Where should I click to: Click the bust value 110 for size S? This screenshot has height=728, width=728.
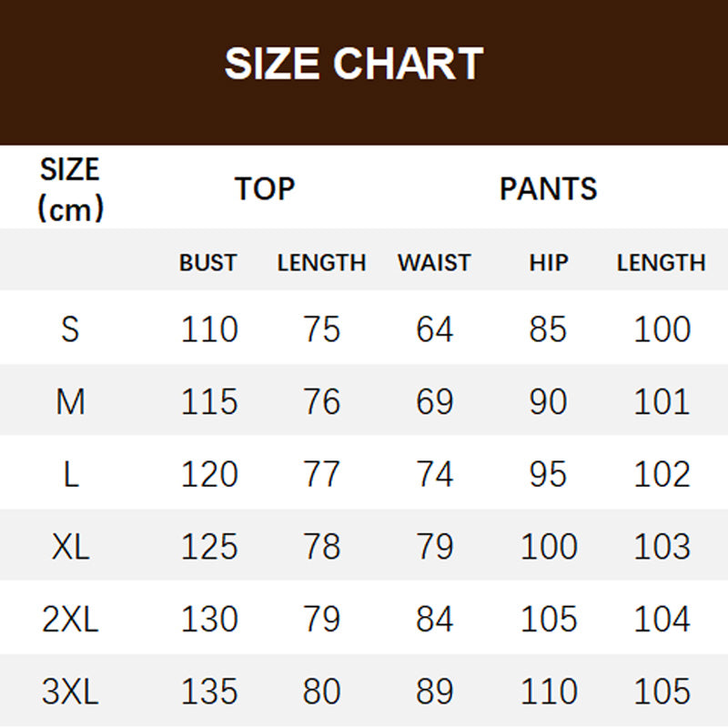click(209, 329)
